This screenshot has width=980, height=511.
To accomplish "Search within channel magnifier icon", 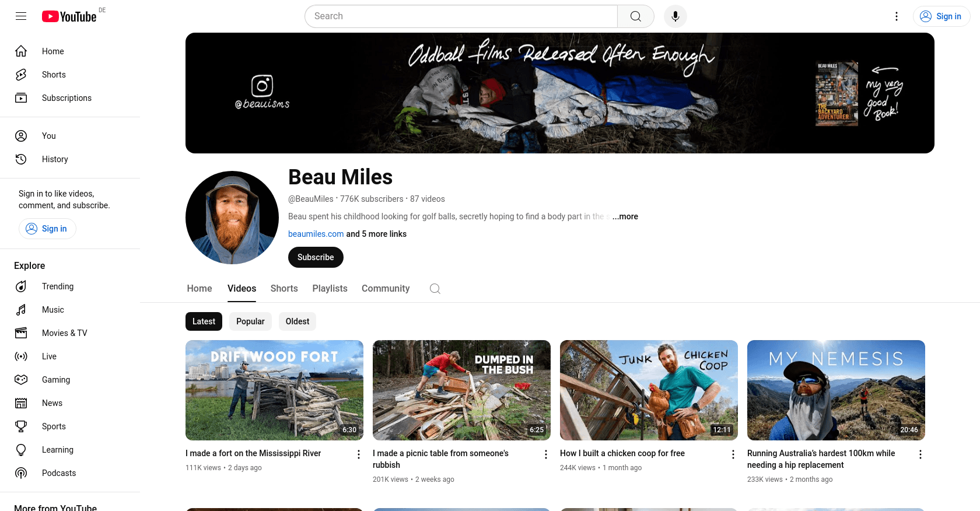I will pos(435,289).
